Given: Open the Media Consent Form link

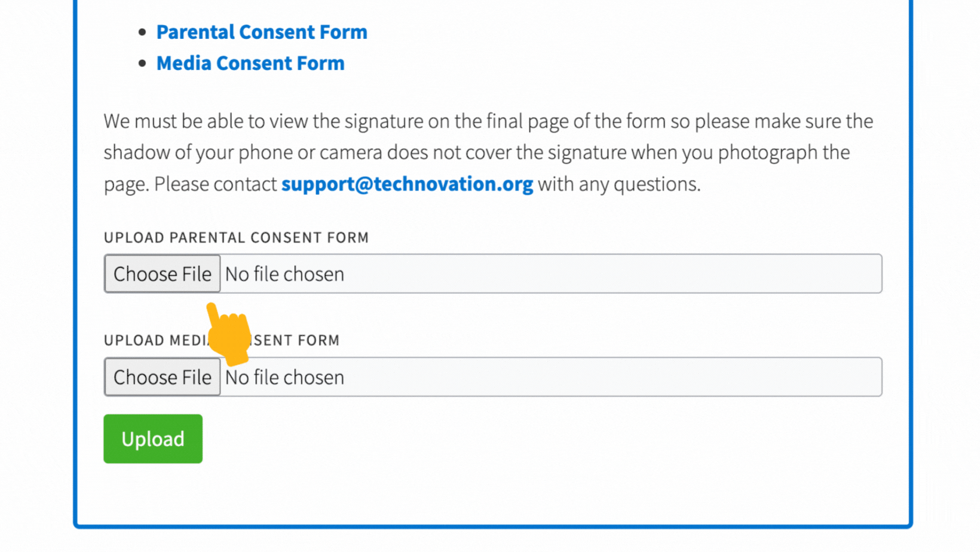Looking at the screenshot, I should 250,63.
